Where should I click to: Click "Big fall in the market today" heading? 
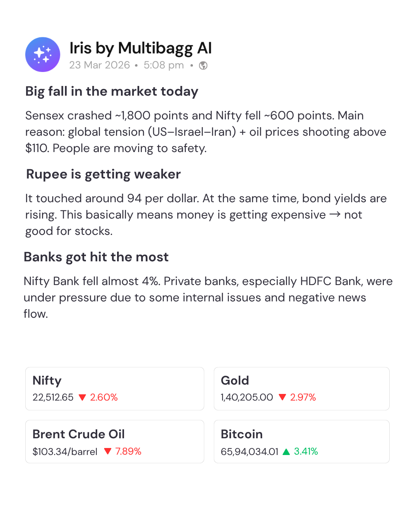[112, 91]
